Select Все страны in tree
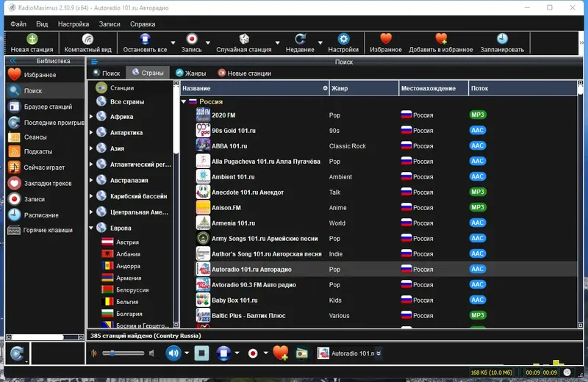Viewport: 588px width, 382px height. click(x=127, y=101)
